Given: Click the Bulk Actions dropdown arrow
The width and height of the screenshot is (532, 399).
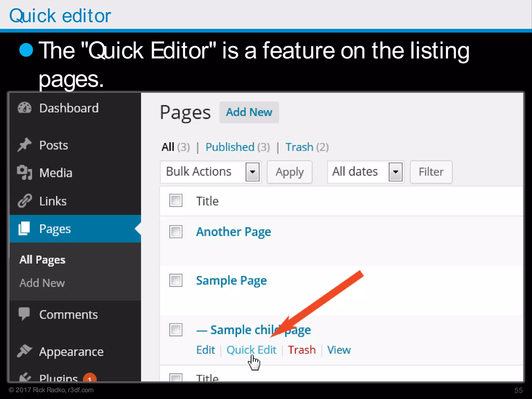Looking at the screenshot, I should pos(252,172).
